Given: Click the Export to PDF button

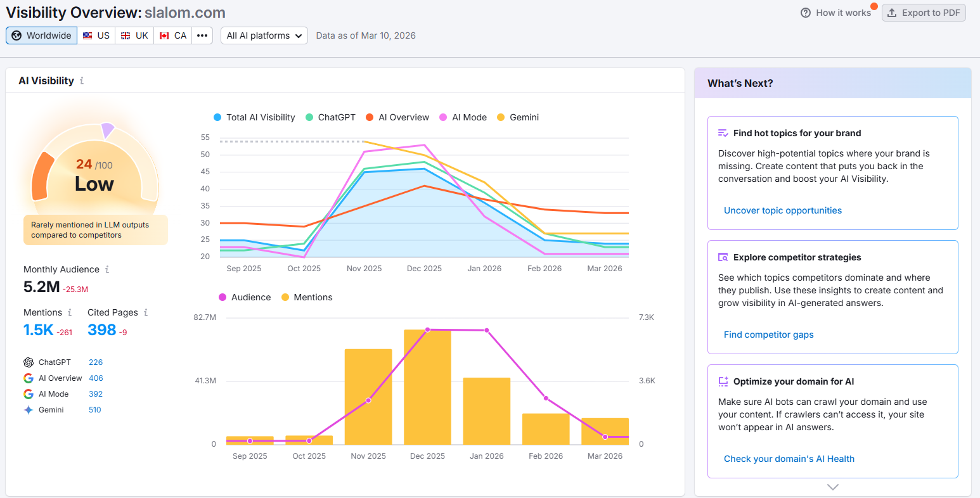Looking at the screenshot, I should pos(924,13).
